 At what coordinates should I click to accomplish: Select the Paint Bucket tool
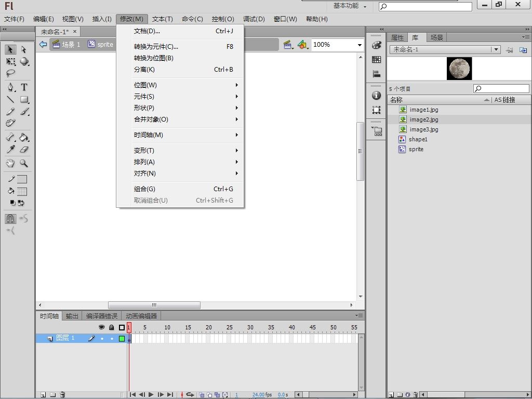pyautogui.click(x=24, y=138)
